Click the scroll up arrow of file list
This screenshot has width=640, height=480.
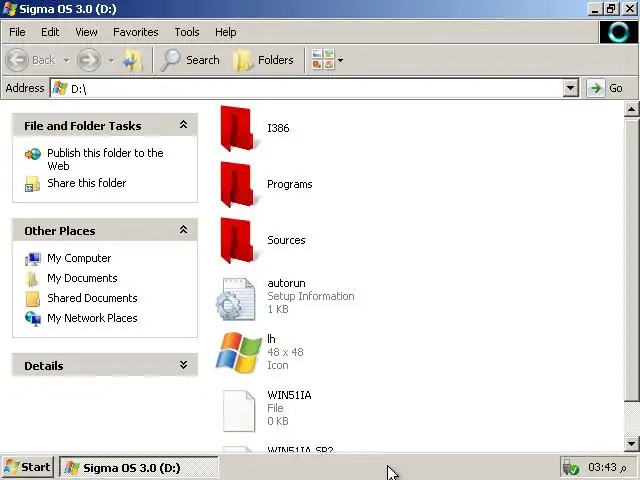click(631, 109)
